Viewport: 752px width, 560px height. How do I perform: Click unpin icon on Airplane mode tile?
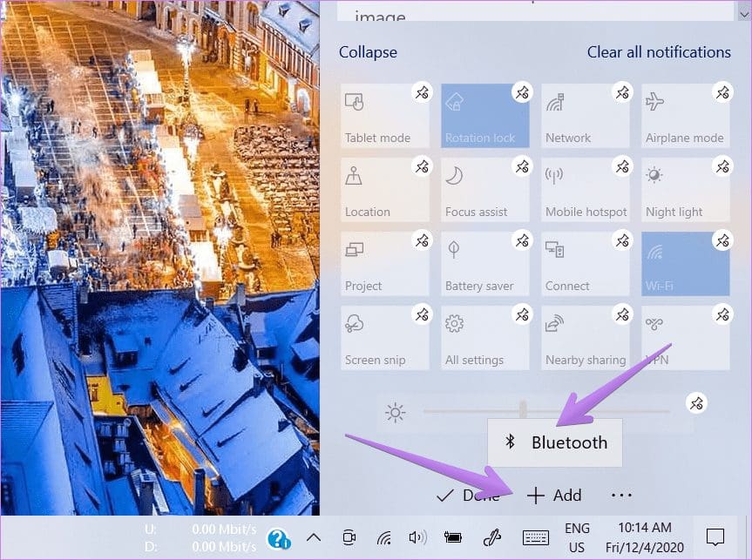point(722,92)
